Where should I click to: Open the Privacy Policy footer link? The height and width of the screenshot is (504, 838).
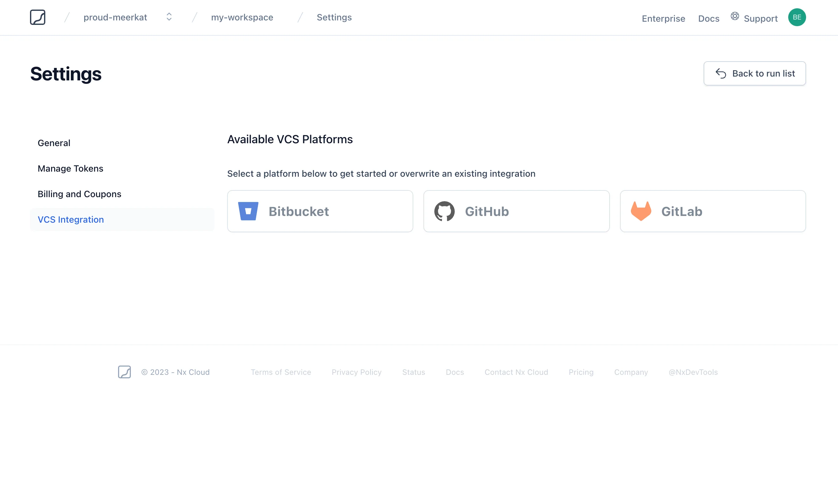click(356, 372)
